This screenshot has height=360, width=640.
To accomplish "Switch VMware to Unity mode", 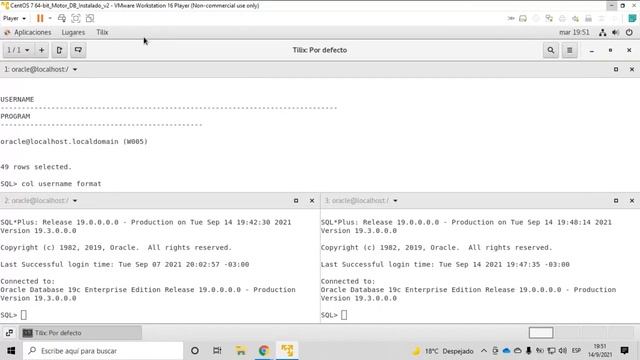I will click(90, 18).
